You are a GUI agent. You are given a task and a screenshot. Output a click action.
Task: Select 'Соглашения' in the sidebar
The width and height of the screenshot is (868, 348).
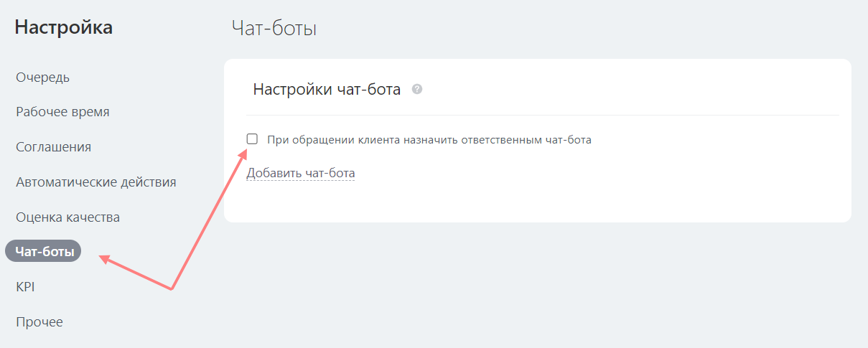(53, 147)
